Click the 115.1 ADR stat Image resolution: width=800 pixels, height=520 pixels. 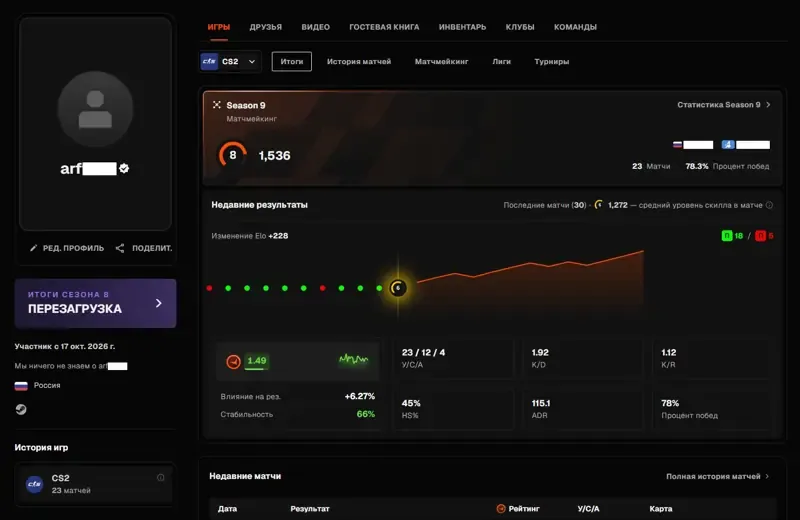pos(540,409)
